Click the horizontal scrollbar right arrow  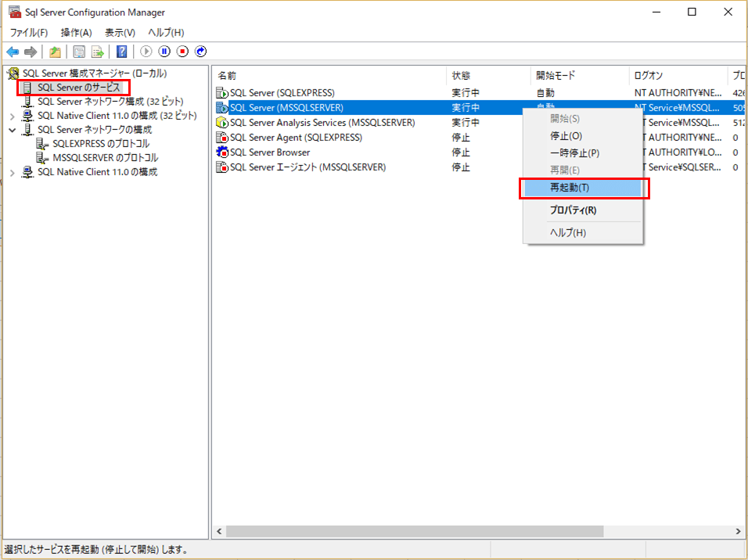[x=738, y=531]
